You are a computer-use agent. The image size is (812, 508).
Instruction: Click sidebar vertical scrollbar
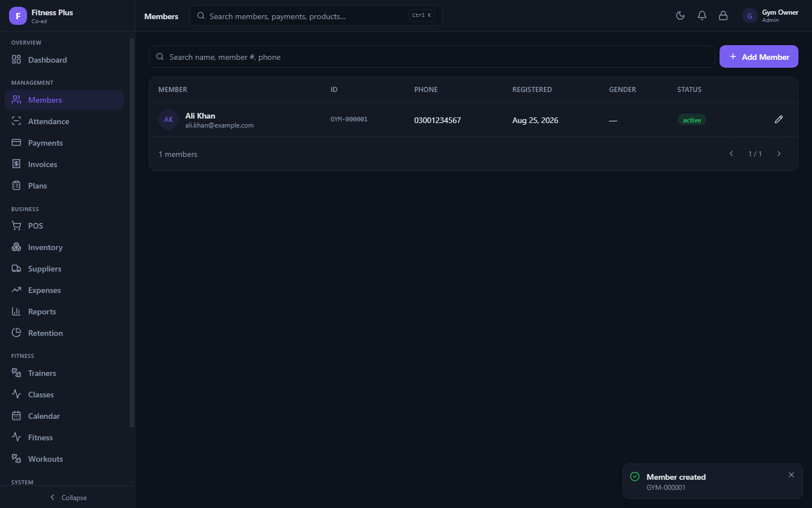coord(132,231)
